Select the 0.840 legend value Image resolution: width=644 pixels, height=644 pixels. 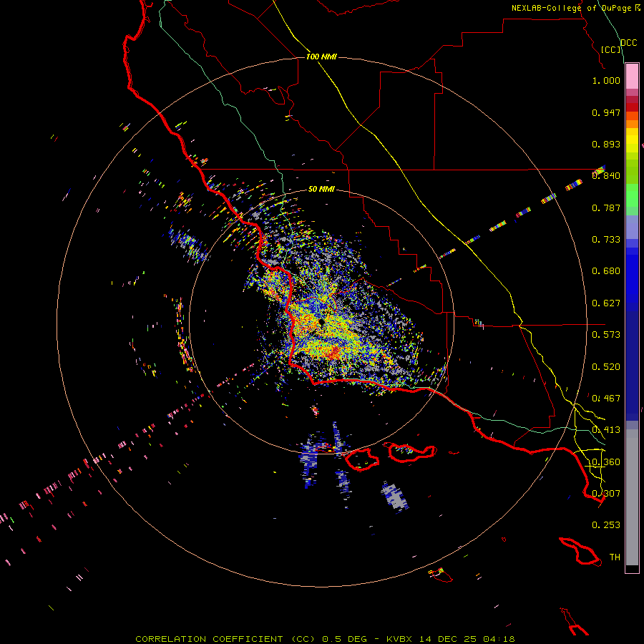click(x=606, y=176)
